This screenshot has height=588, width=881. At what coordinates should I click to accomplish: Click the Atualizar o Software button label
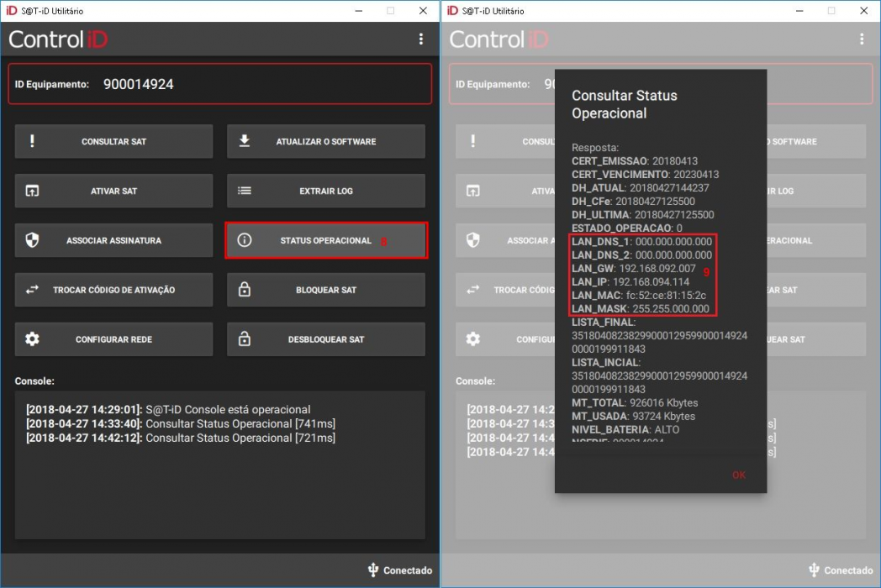(326, 141)
